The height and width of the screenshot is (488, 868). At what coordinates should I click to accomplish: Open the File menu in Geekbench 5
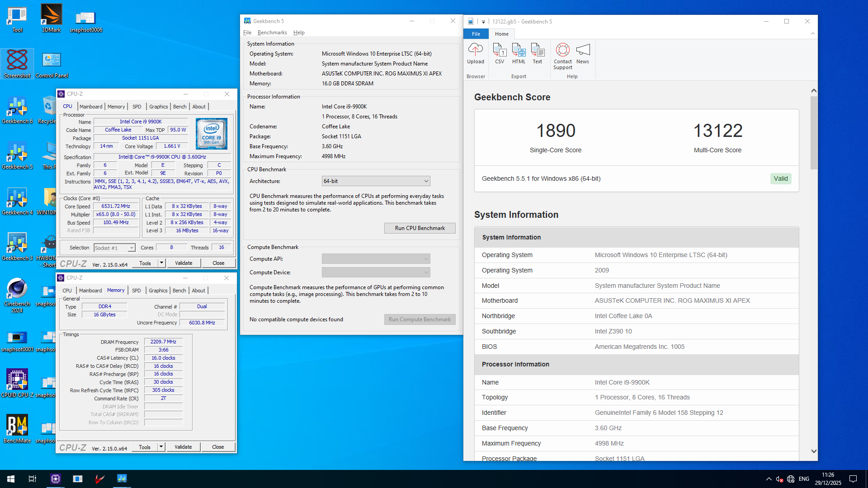point(247,33)
